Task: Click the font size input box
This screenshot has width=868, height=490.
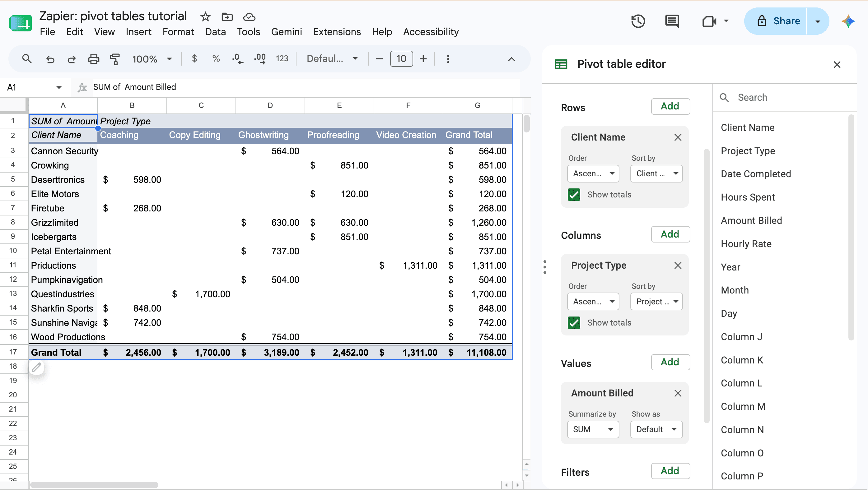Action: [401, 59]
